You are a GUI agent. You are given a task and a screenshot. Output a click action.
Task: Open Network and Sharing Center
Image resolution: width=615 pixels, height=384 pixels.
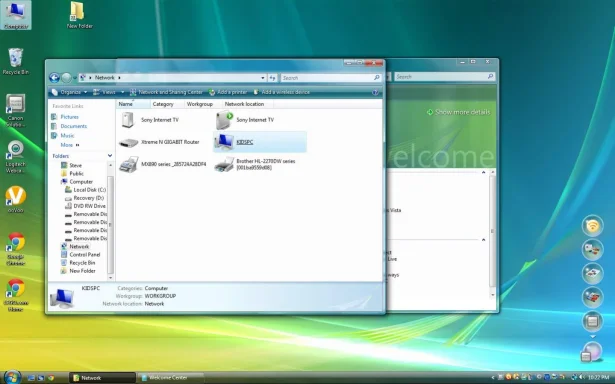166,92
